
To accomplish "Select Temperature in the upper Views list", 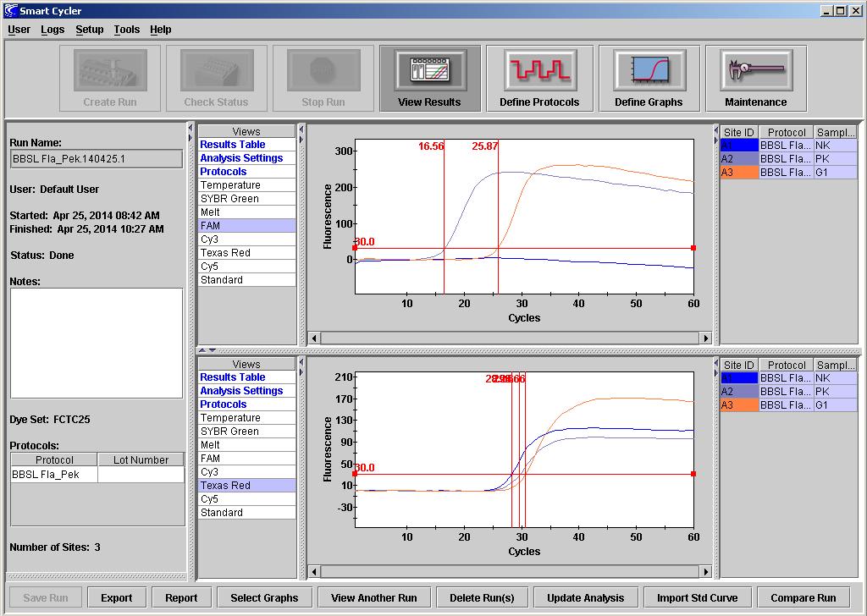I will [x=246, y=185].
